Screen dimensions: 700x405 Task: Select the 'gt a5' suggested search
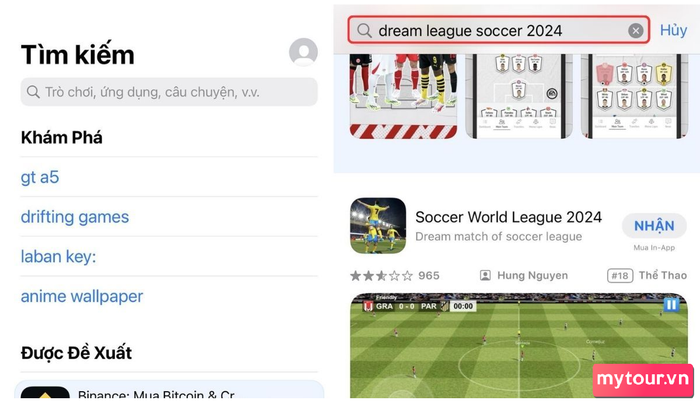click(x=40, y=177)
